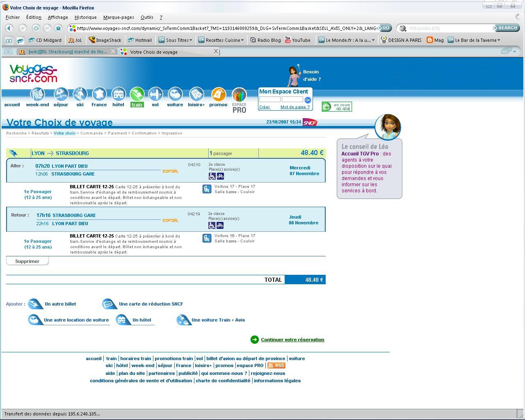Click the browser Back arrow button
This screenshot has height=420, width=525.
pyautogui.click(x=9, y=28)
